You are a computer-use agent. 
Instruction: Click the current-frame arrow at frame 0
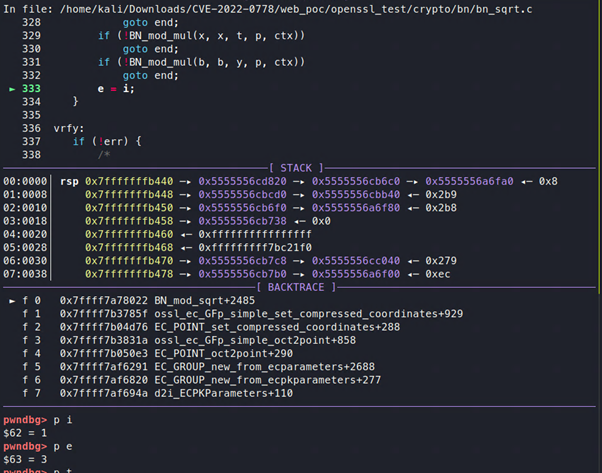coord(12,301)
